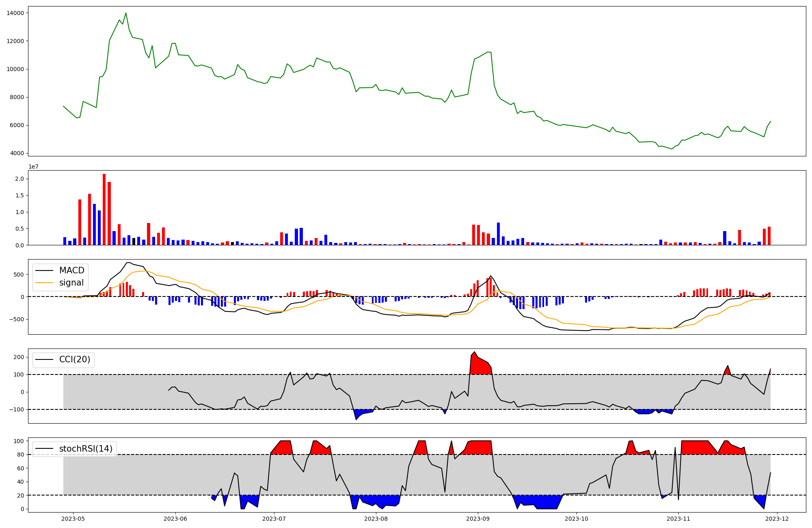Image resolution: width=812 pixels, height=528 pixels.
Task: Click the 1e7 volume scale label
Action: 33,167
